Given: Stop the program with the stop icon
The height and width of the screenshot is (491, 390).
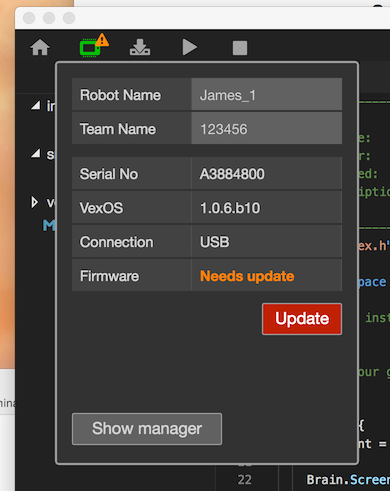Looking at the screenshot, I should pyautogui.click(x=240, y=48).
